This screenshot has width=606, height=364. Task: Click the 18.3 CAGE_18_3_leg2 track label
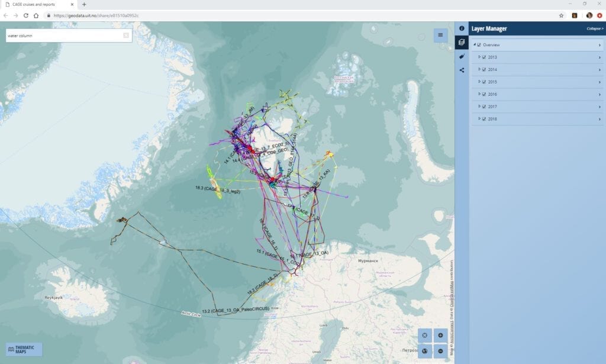point(218,190)
